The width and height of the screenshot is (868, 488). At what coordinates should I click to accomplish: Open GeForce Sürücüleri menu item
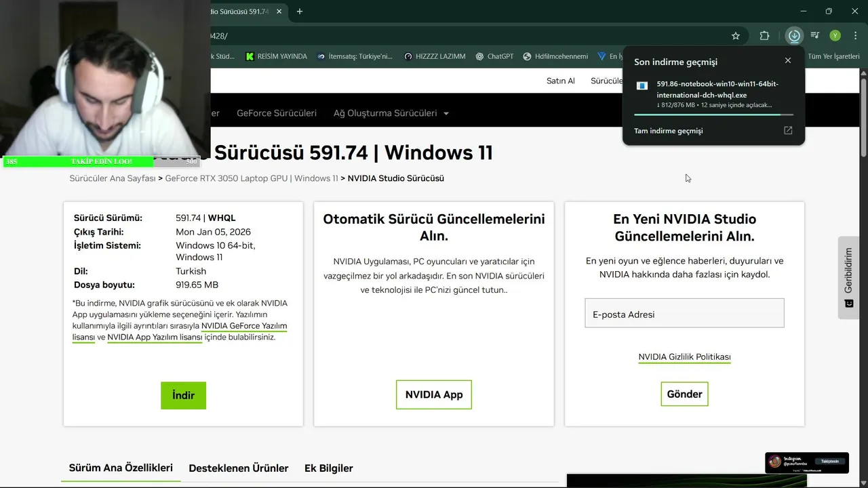(277, 113)
